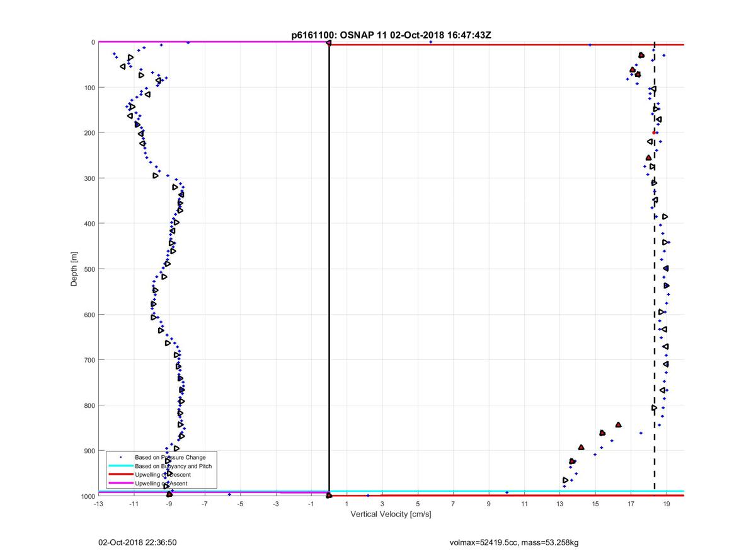Pick the cyan line sample in legend
756x558 pixels.
click(120, 466)
